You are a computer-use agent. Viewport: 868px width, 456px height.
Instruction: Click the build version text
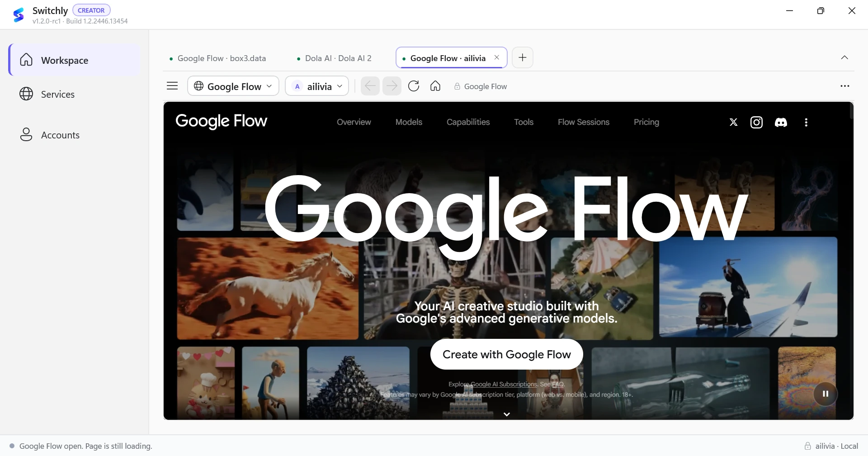pos(80,21)
